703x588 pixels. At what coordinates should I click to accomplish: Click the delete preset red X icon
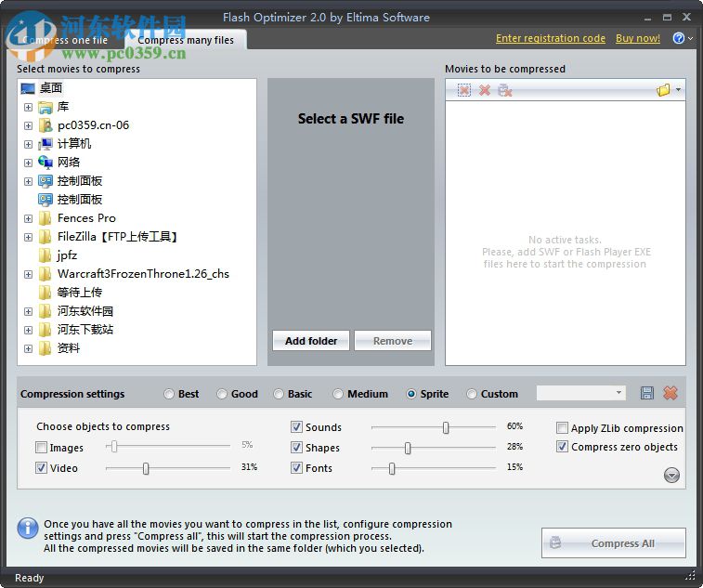pos(670,393)
